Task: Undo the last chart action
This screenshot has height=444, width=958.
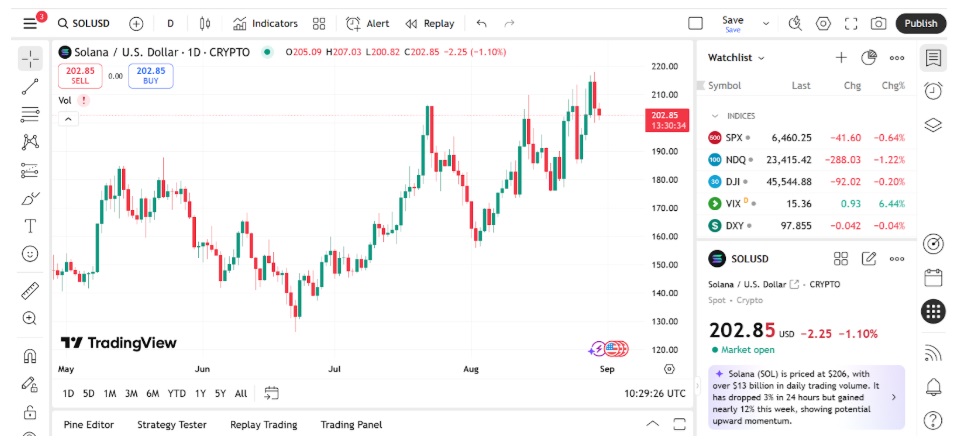Action: point(481,24)
